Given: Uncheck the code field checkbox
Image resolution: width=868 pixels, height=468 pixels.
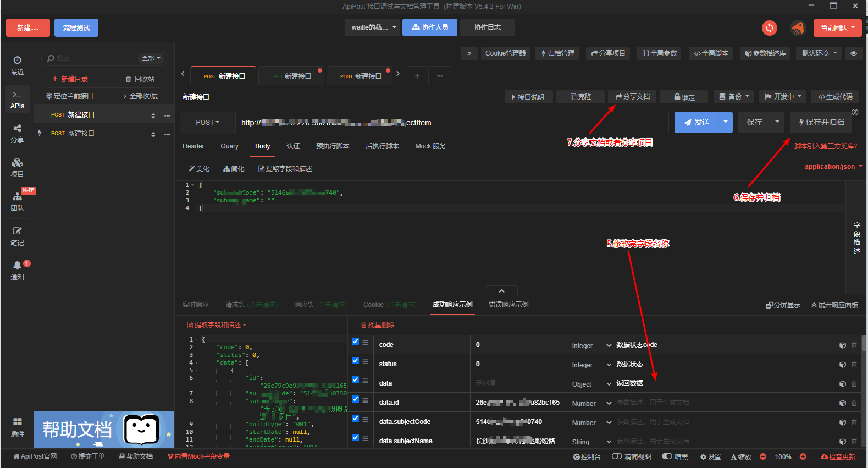Looking at the screenshot, I should pyautogui.click(x=355, y=342).
